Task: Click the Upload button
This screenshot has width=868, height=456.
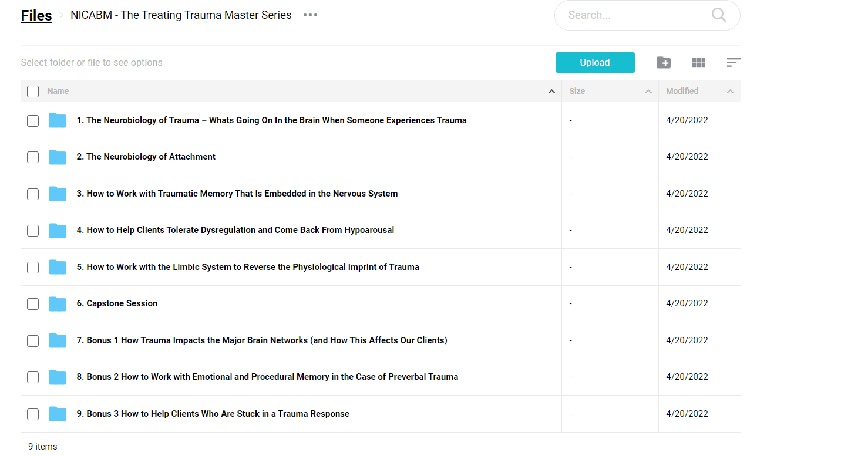Action: click(595, 62)
